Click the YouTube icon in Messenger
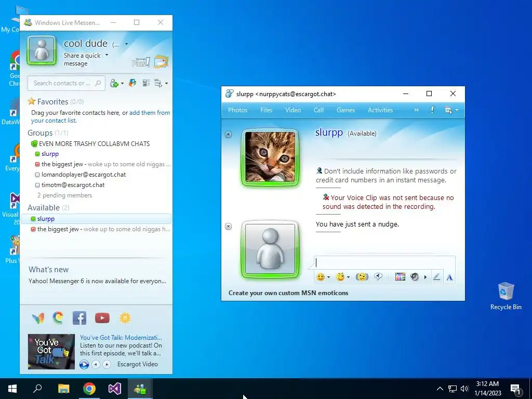Screen dimensions: 532x399 (102, 318)
